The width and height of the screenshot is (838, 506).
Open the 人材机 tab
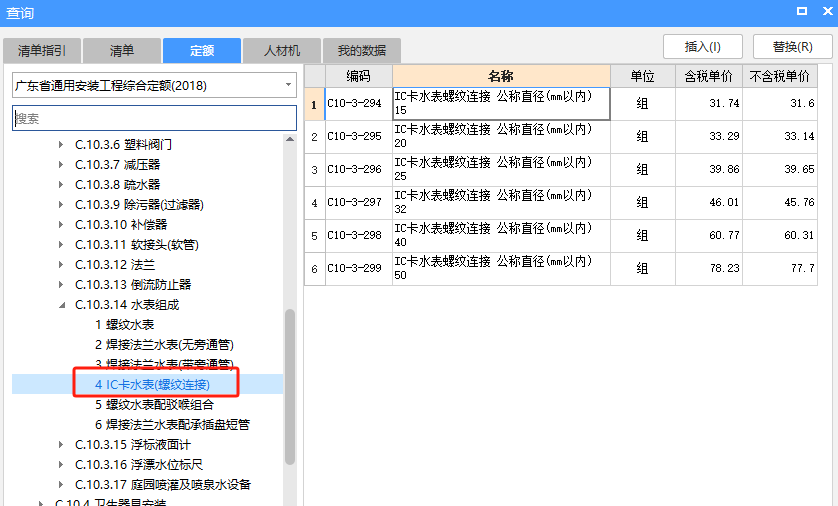tap(282, 51)
